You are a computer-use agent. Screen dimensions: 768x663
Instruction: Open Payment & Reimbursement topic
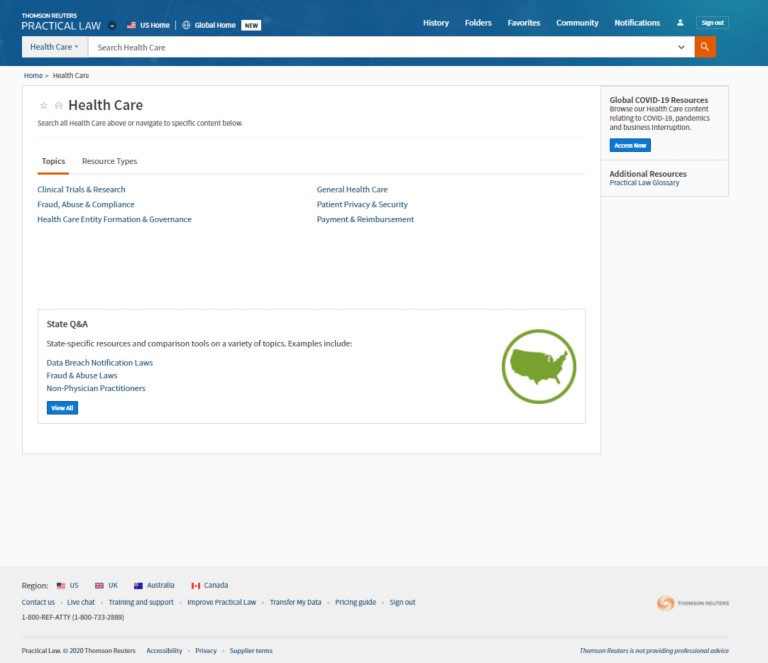pos(365,219)
